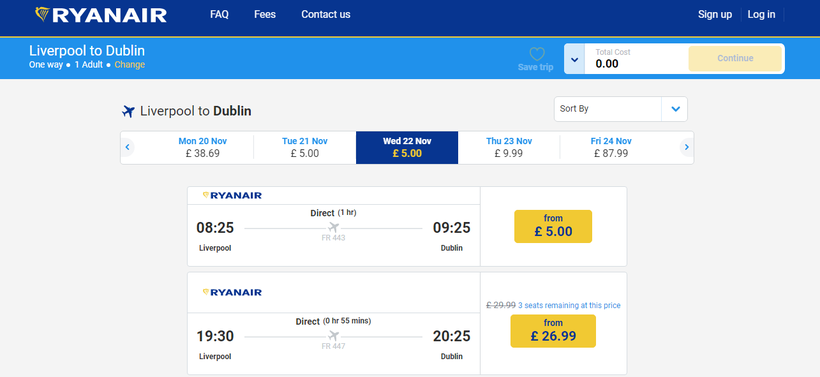Show earlier dates with the left arrow

(x=127, y=147)
